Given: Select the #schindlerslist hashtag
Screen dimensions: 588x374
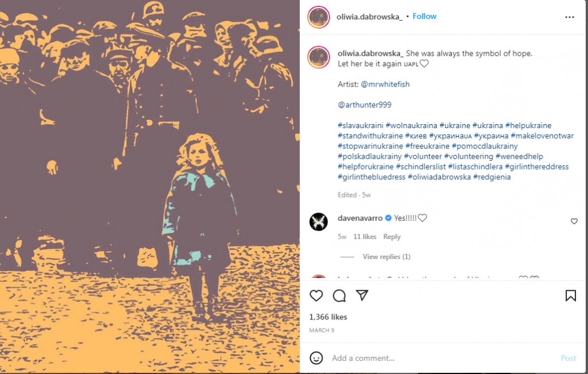Looking at the screenshot, I should tap(421, 167).
